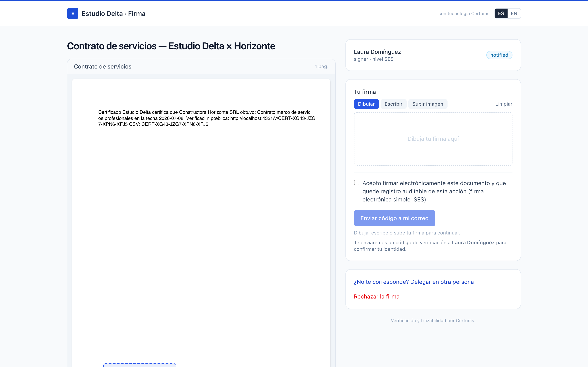Click Rechazar la firma link

click(x=377, y=296)
